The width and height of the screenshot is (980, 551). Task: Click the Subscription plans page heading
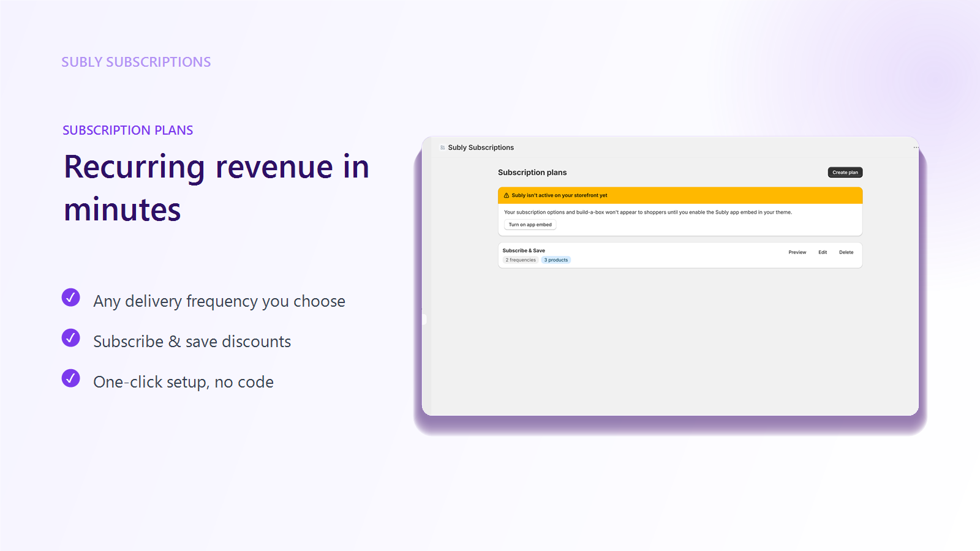pyautogui.click(x=532, y=173)
